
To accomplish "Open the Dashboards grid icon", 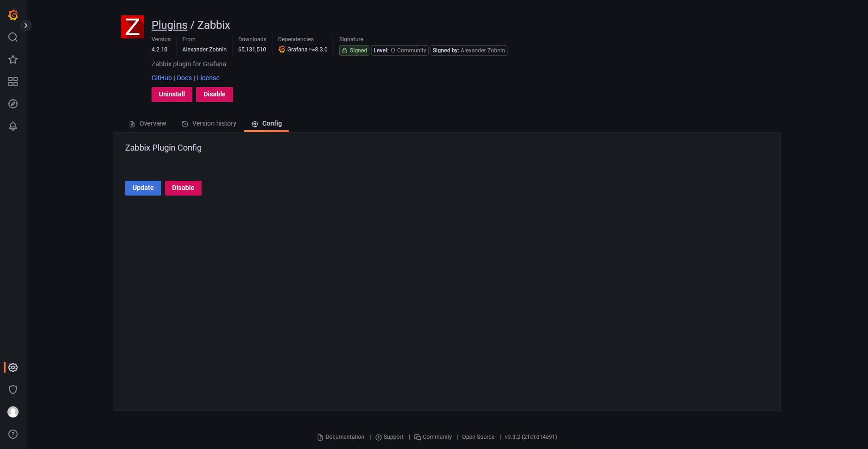I will pos(13,82).
